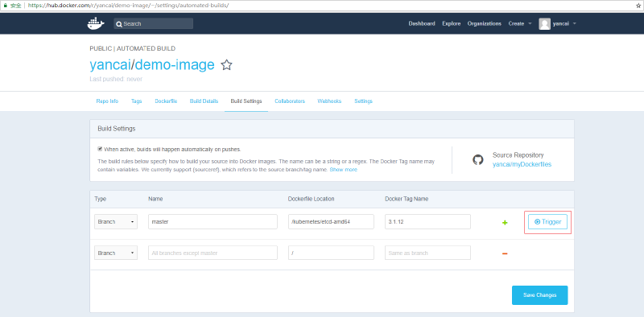Click Show more link
This screenshot has height=317, width=644.
tap(344, 170)
